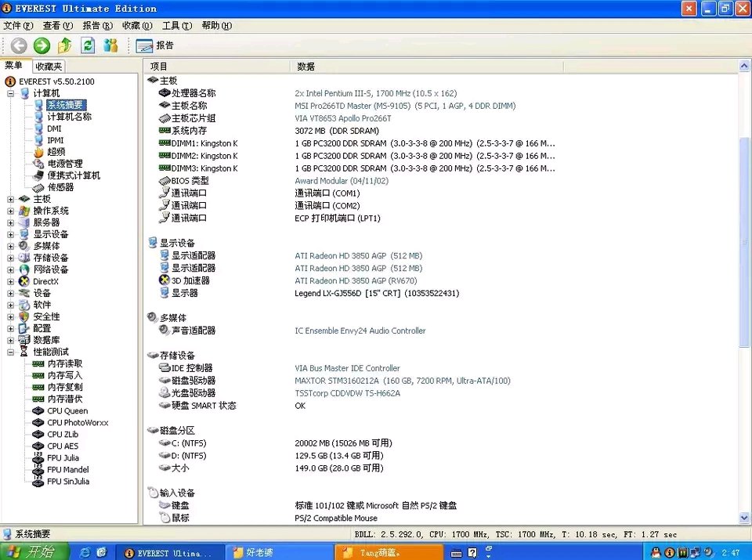
Task: Open the CPU AES benchmark
Action: pos(63,446)
